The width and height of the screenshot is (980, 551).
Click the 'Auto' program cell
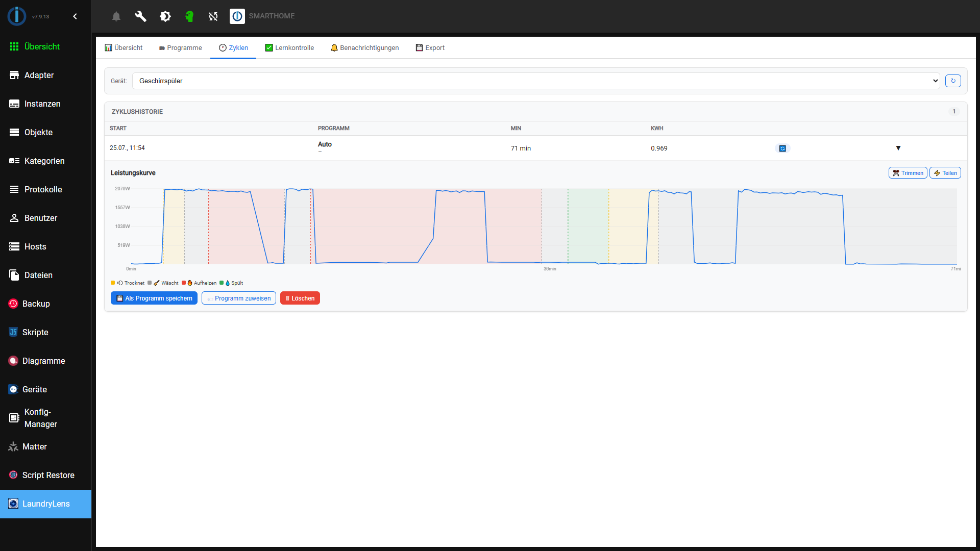tap(325, 144)
